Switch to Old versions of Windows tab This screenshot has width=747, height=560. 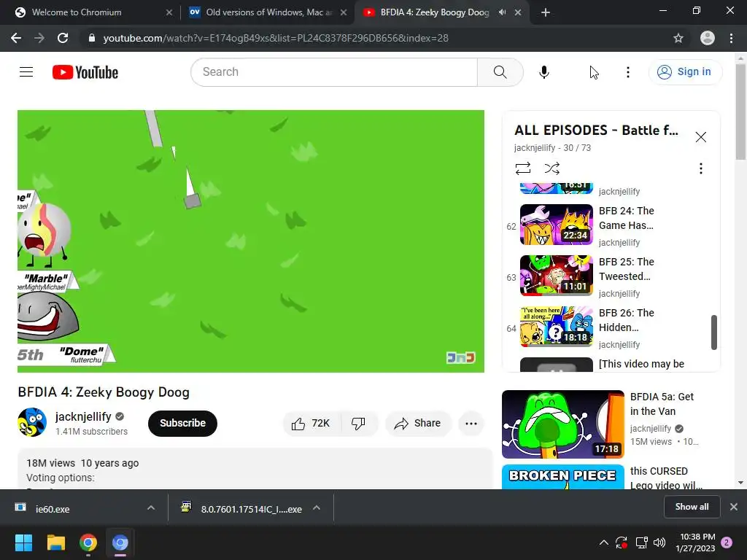click(268, 12)
